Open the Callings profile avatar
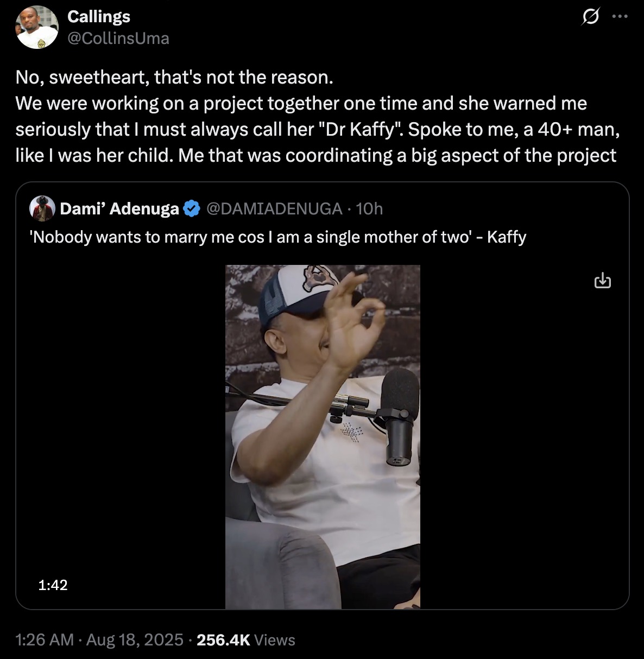The image size is (644, 659). pos(38,27)
